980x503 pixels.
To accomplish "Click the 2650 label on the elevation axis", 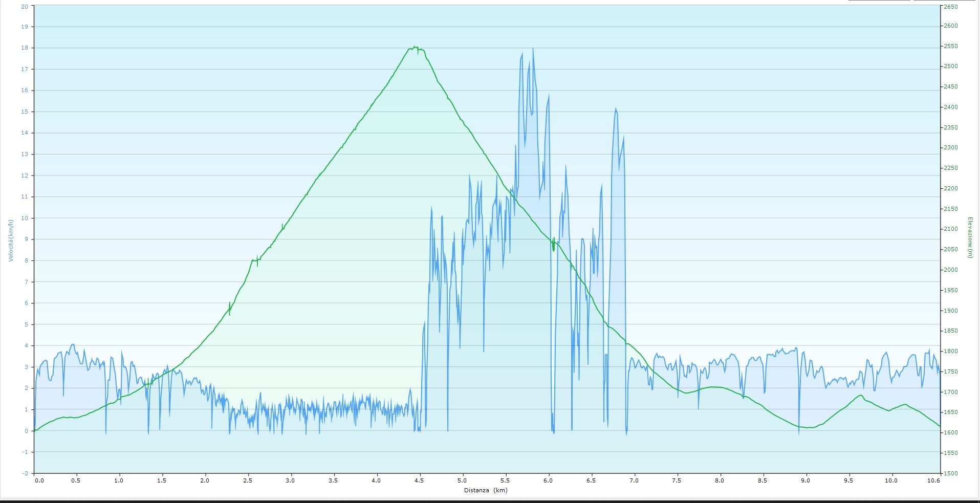I will click(950, 7).
